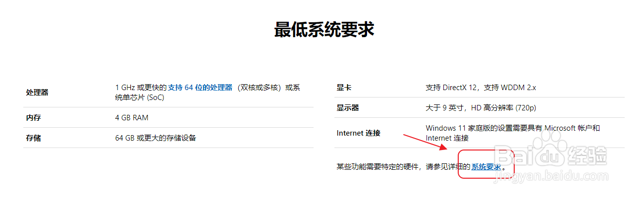Open the 系统要求 link
Image resolution: width=644 pixels, height=198 pixels.
486,167
